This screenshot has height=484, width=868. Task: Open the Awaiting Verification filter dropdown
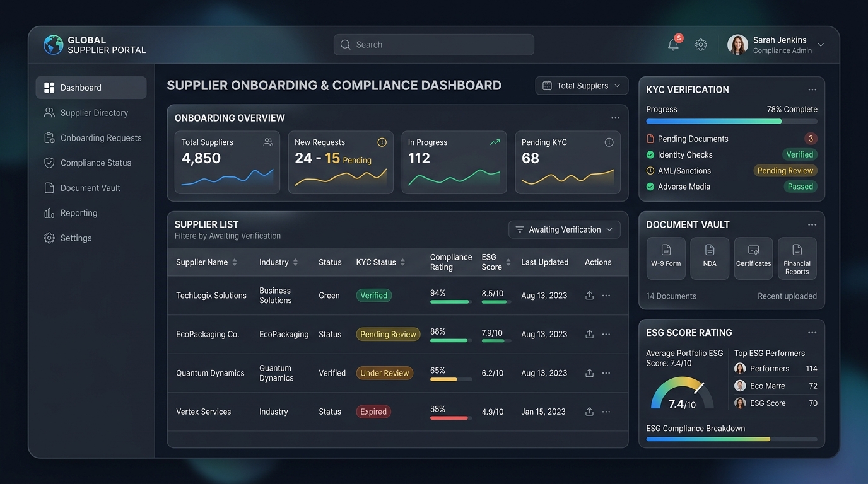(x=565, y=229)
